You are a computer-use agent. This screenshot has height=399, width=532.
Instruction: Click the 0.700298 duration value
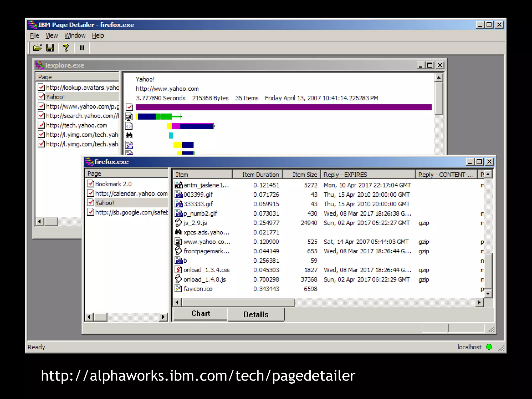coord(266,279)
